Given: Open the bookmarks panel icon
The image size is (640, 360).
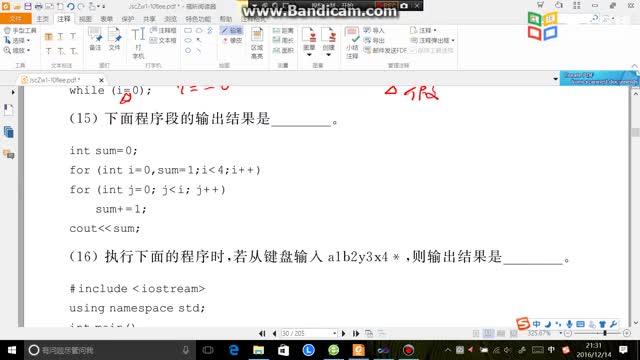Looking at the screenshot, I should tap(9, 110).
